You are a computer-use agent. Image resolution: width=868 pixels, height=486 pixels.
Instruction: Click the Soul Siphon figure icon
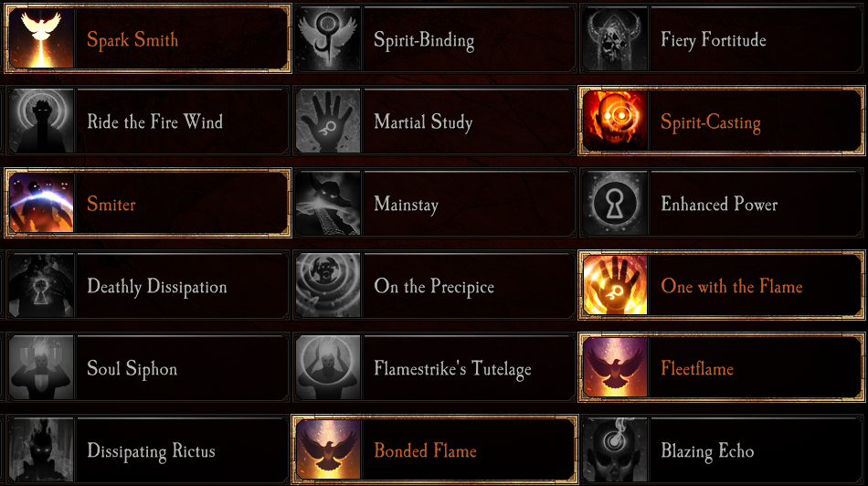[40, 368]
